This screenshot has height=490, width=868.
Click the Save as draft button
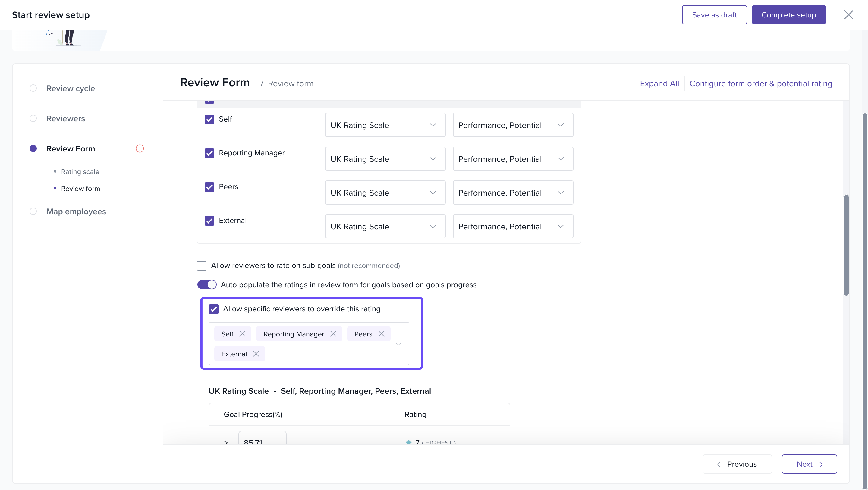tap(714, 15)
